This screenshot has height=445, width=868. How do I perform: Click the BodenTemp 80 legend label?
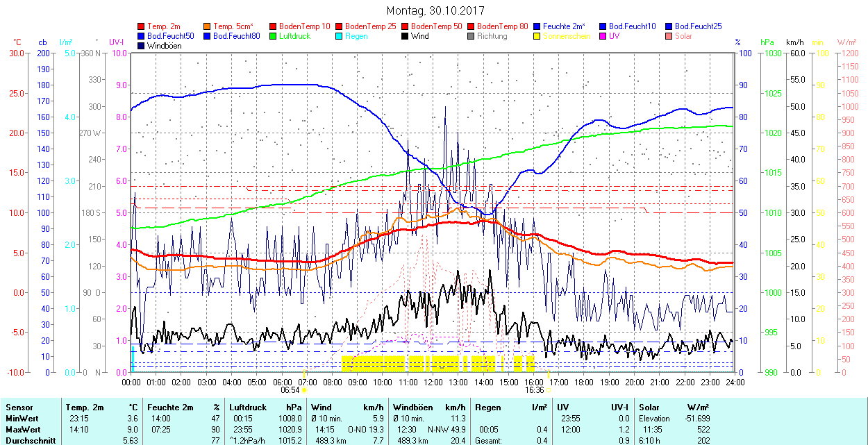503,26
